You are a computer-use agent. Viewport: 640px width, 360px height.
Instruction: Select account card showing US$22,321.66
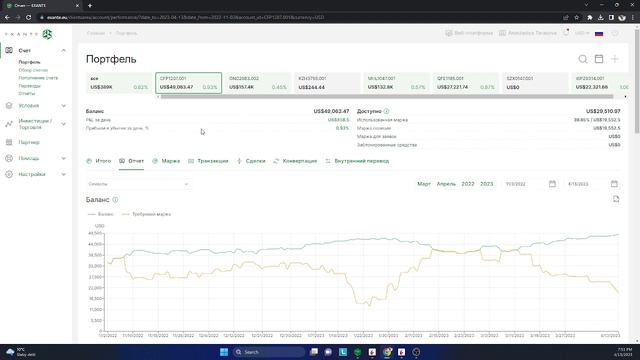point(600,83)
